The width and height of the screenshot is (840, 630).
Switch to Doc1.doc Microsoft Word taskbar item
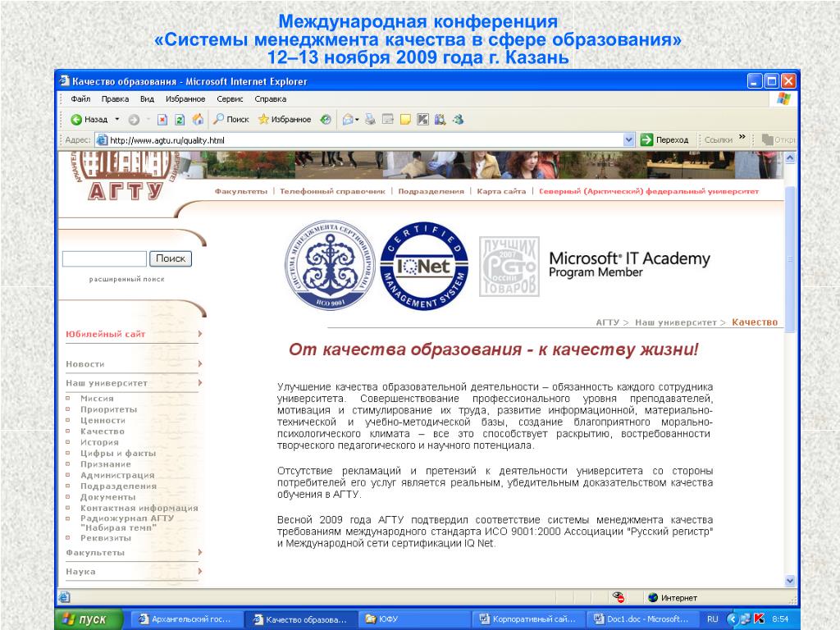coord(643,619)
